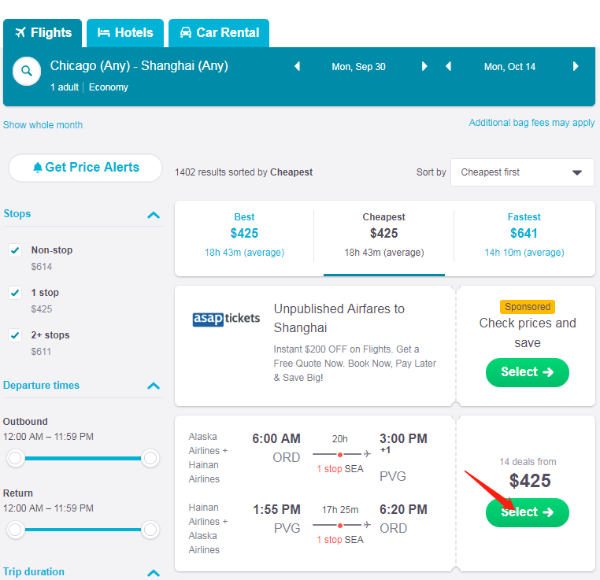
Task: Open the Flights tab
Action: point(42,33)
